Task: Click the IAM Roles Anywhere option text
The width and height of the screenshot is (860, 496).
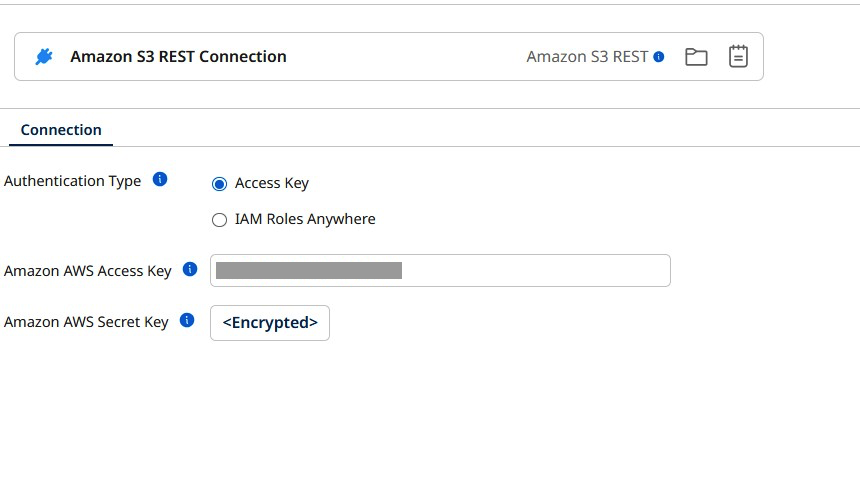Action: (305, 219)
